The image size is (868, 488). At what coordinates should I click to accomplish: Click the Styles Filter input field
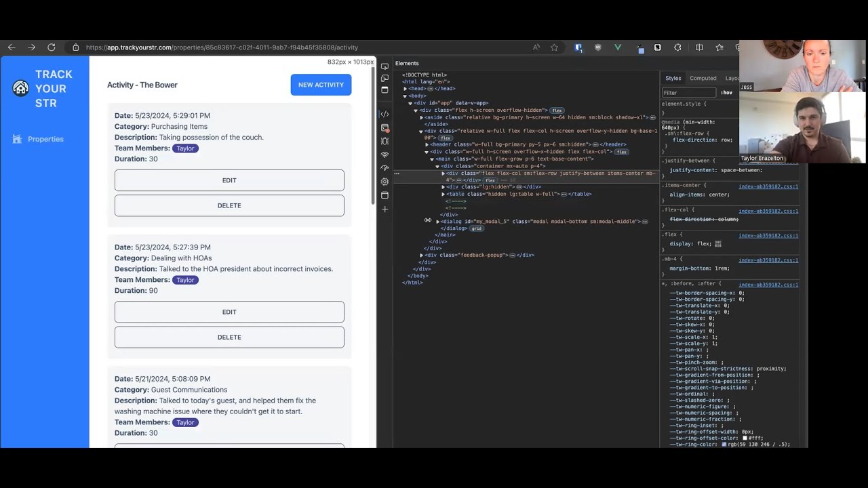[689, 93]
